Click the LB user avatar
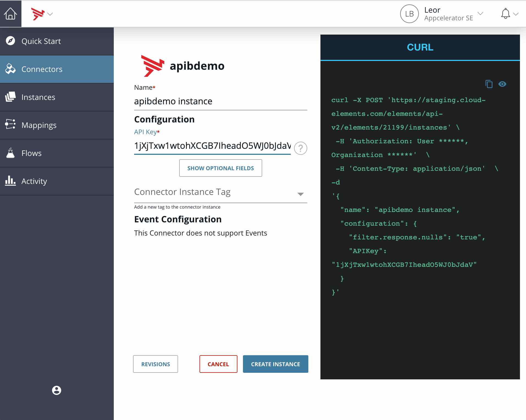 (409, 14)
